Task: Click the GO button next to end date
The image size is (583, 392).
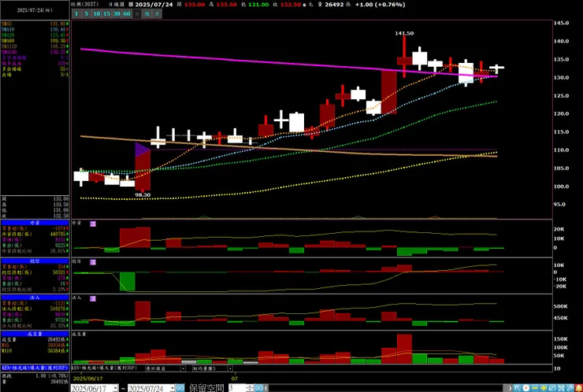Action: tap(180, 388)
